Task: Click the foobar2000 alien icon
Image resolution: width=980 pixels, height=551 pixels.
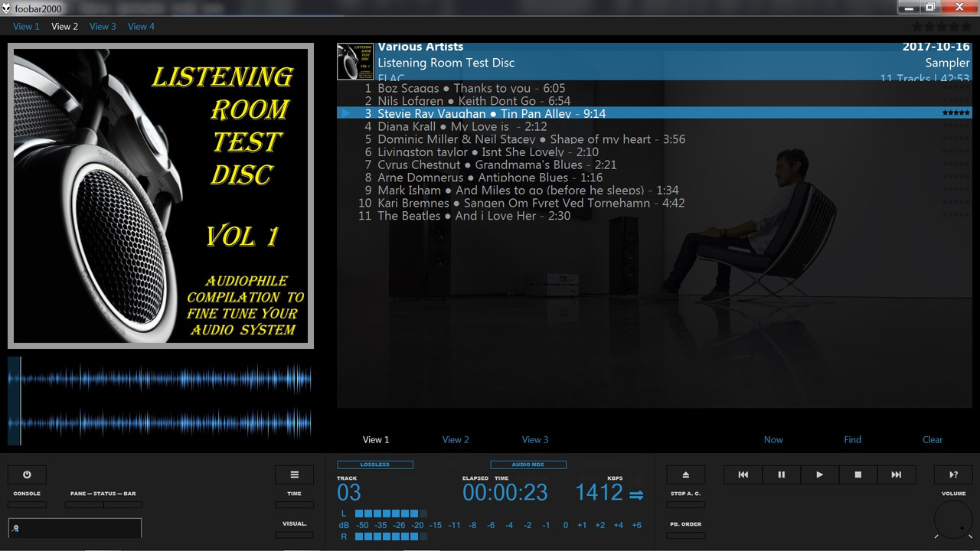Action: [7, 8]
